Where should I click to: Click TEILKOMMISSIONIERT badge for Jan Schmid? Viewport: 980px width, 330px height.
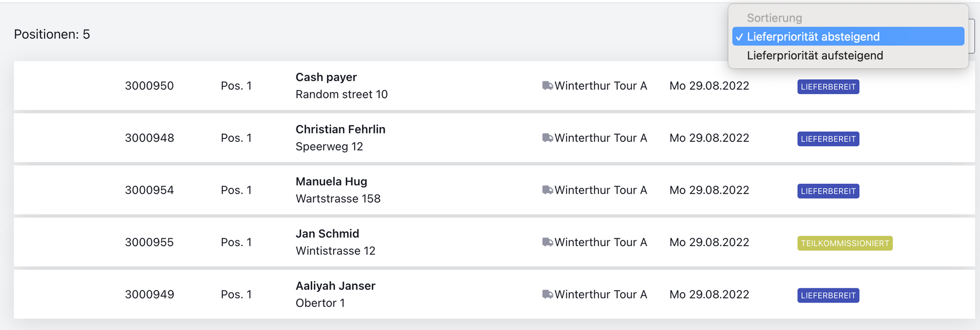tap(845, 243)
